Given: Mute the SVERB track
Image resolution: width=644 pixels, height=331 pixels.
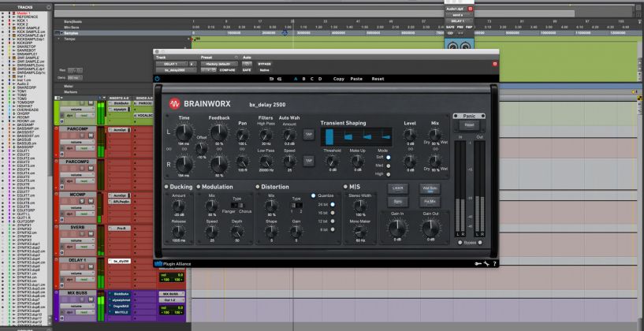Looking at the screenshot, I should pyautogui.click(x=91, y=234).
